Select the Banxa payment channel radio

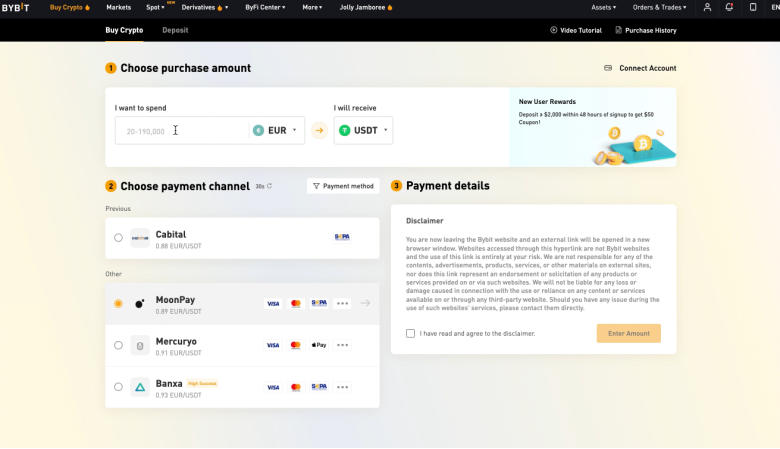tap(118, 387)
